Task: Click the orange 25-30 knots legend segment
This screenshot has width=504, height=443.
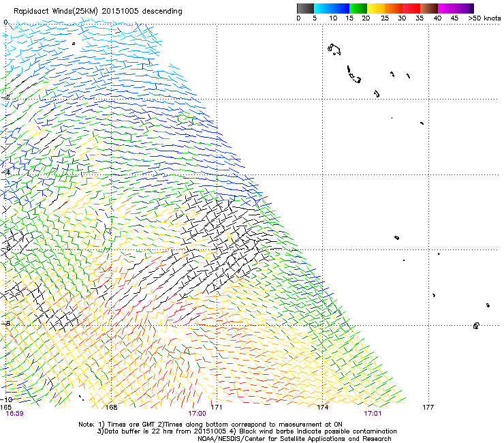Action: (x=394, y=8)
